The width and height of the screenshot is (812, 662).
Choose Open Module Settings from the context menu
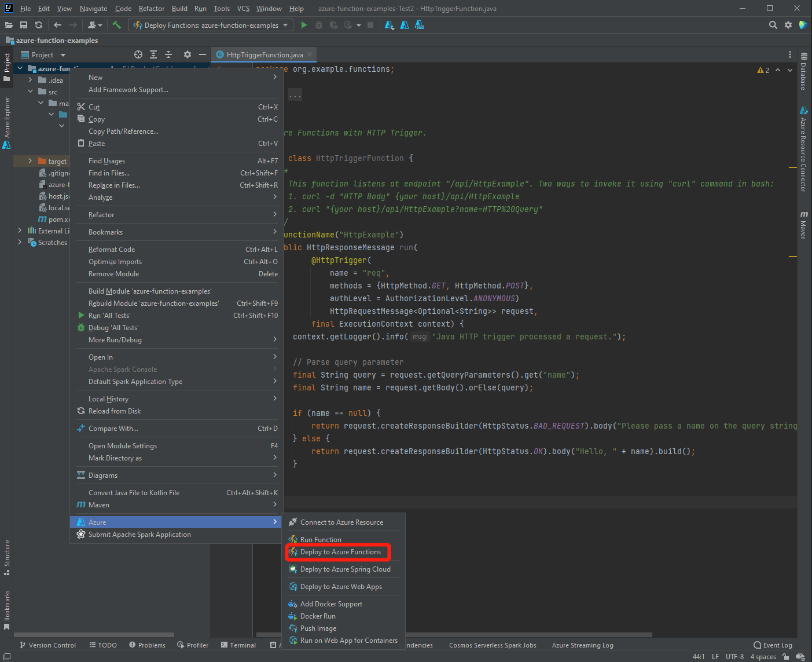pyautogui.click(x=123, y=446)
